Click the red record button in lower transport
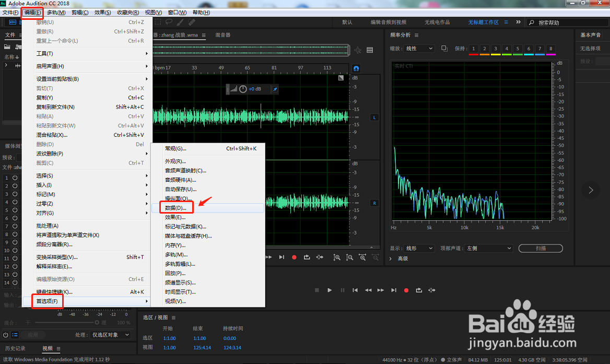 (x=406, y=290)
